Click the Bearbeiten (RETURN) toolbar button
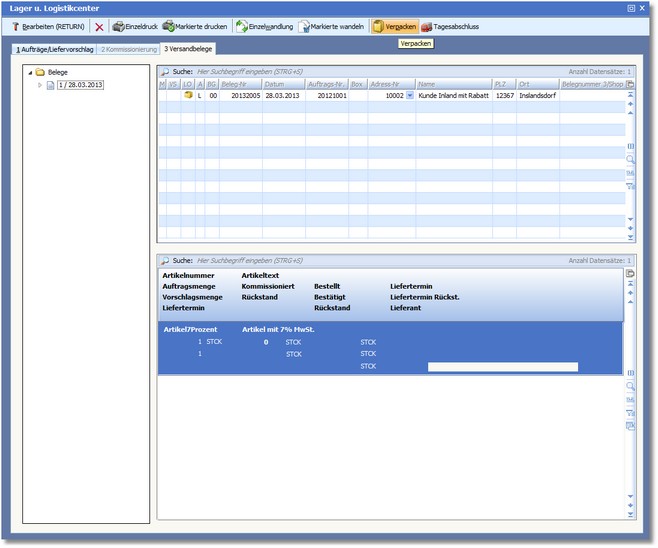Screen dimensions: 658x548 click(48, 27)
